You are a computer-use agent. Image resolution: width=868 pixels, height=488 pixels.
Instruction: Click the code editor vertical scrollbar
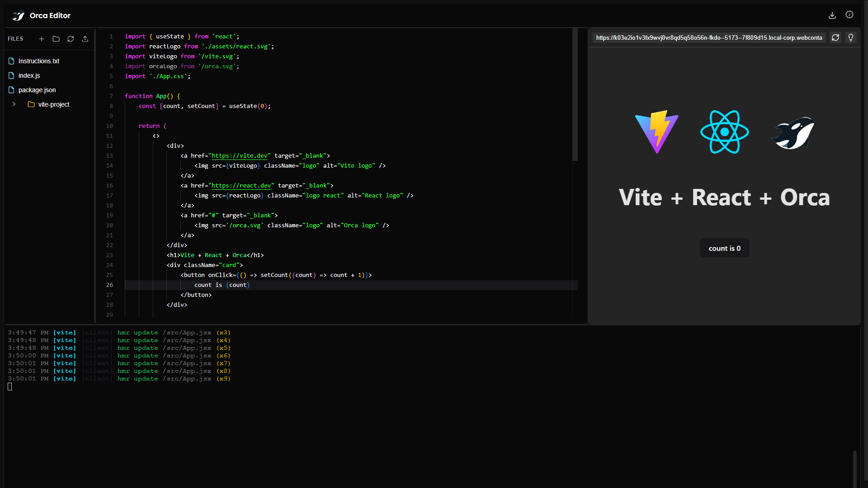click(575, 95)
